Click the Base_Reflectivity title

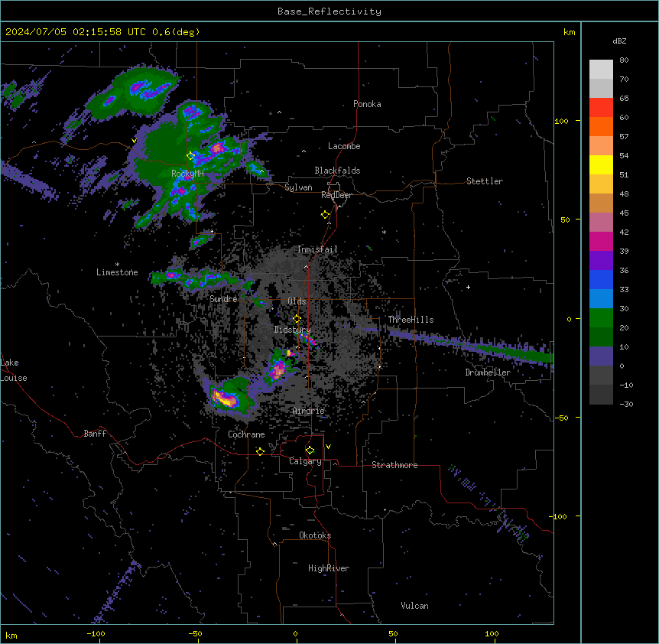[x=329, y=11]
